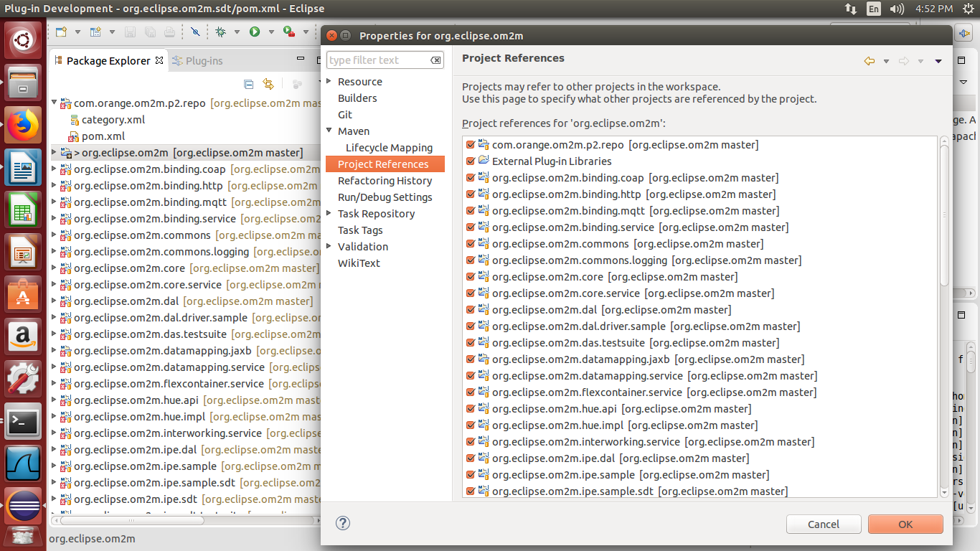Click the green Run button in the toolbar
The height and width of the screenshot is (551, 980).
click(x=255, y=32)
